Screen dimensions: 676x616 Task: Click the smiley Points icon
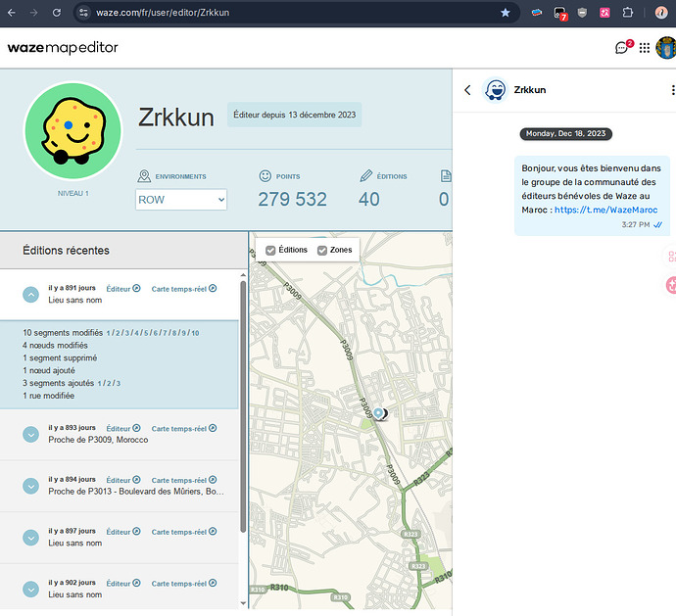click(266, 176)
